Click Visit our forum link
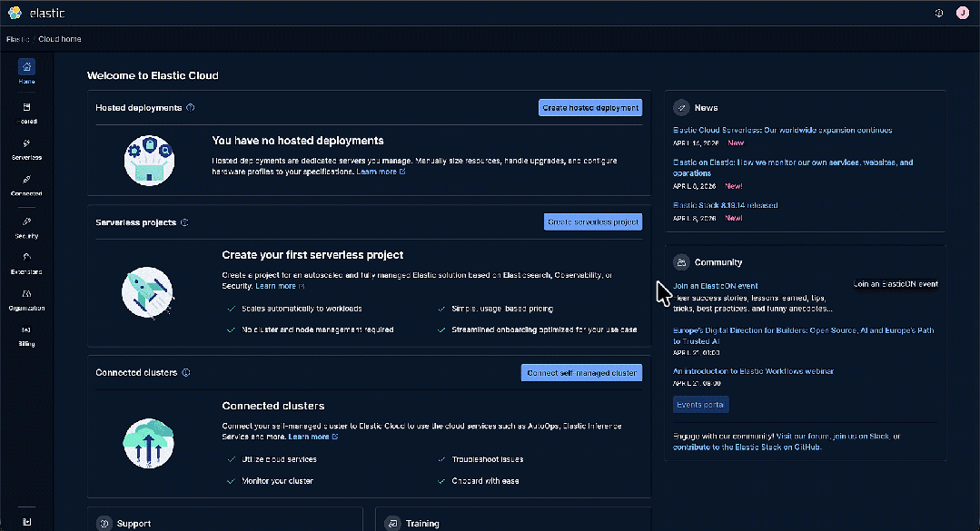The height and width of the screenshot is (531, 980). pyautogui.click(x=803, y=436)
